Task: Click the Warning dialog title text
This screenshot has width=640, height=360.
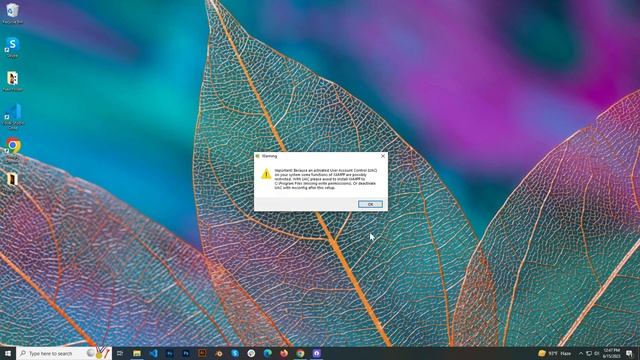Action: [269, 156]
